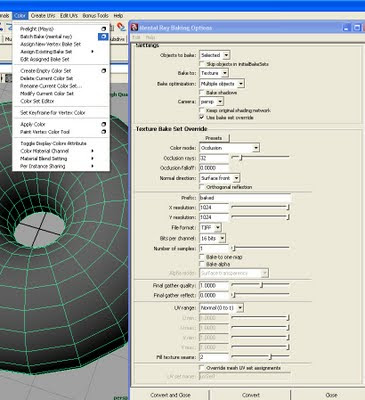365x400 pixels.
Task: Enable Skip objects in initialBakeSets checkbox
Action: (201, 64)
